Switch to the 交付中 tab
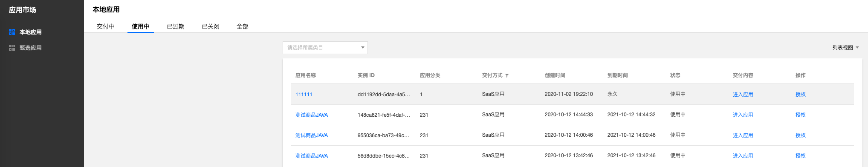868x167 pixels. (x=106, y=26)
